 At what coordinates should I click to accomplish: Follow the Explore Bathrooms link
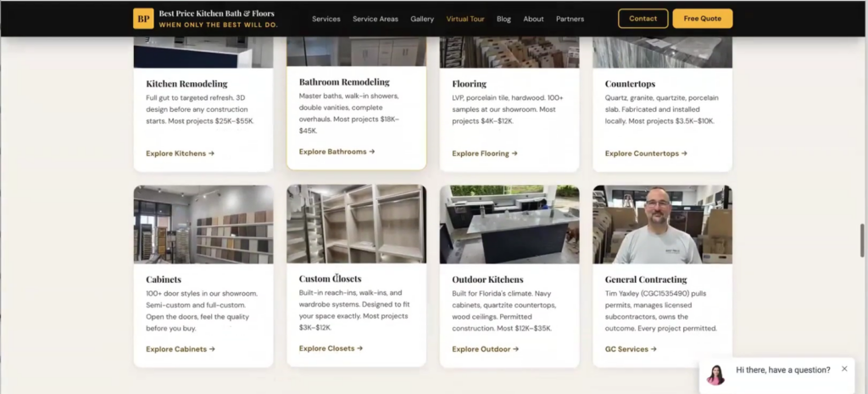tap(337, 152)
